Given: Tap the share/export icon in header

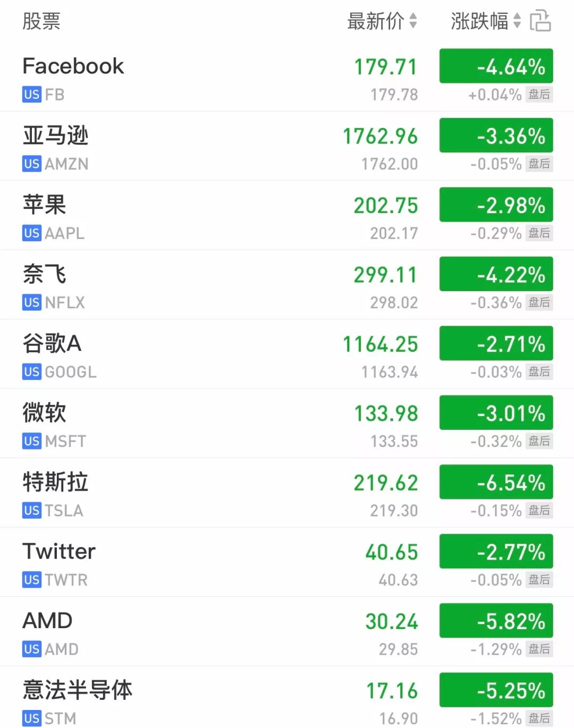Looking at the screenshot, I should (540, 21).
